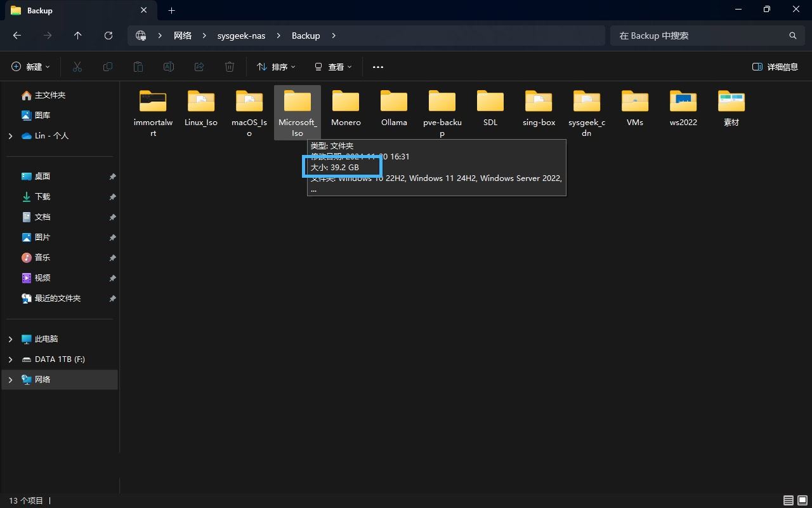Open the 查看 view dropdown
812x508 pixels.
coord(333,67)
